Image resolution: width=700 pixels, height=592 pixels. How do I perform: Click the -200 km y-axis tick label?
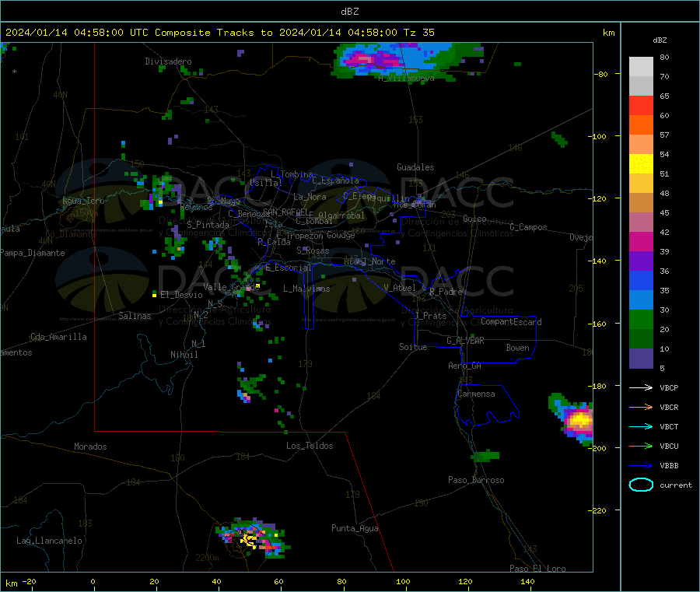click(x=597, y=448)
